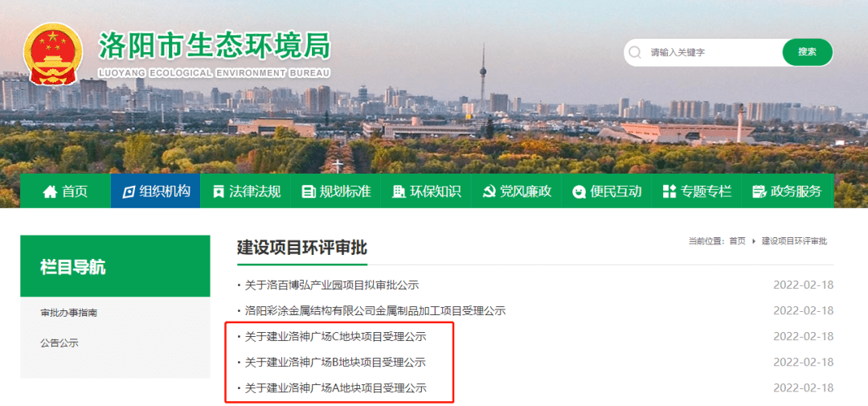The width and height of the screenshot is (868, 406).
Task: Open the 政务服务 menu item
Action: (788, 191)
